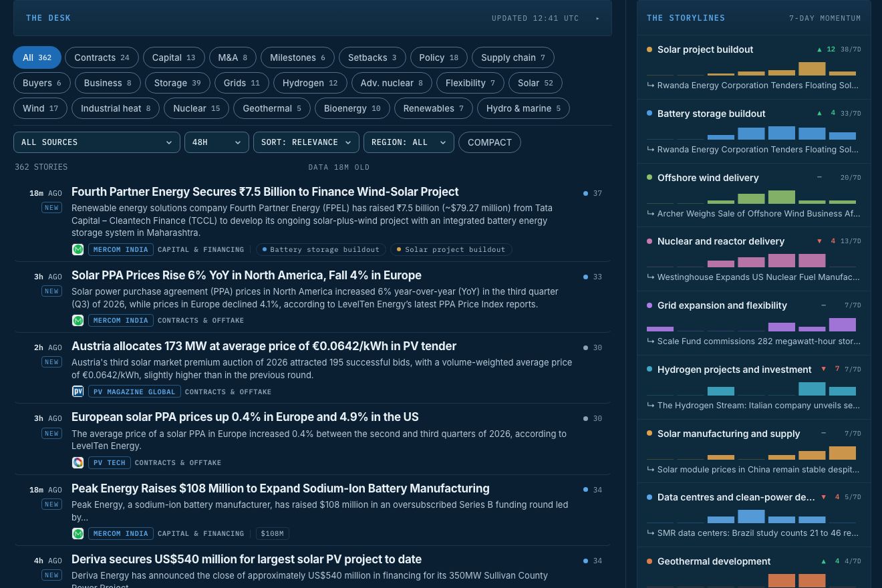882x588 pixels.
Task: Click the PV Tech logo under the European solar PPA story
Action: coord(78,462)
